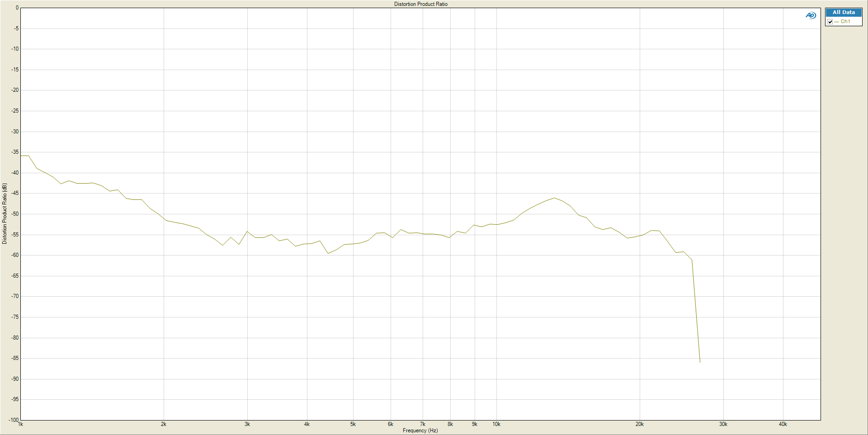The height and width of the screenshot is (435, 868).
Task: Select the All Data legend header
Action: (844, 13)
